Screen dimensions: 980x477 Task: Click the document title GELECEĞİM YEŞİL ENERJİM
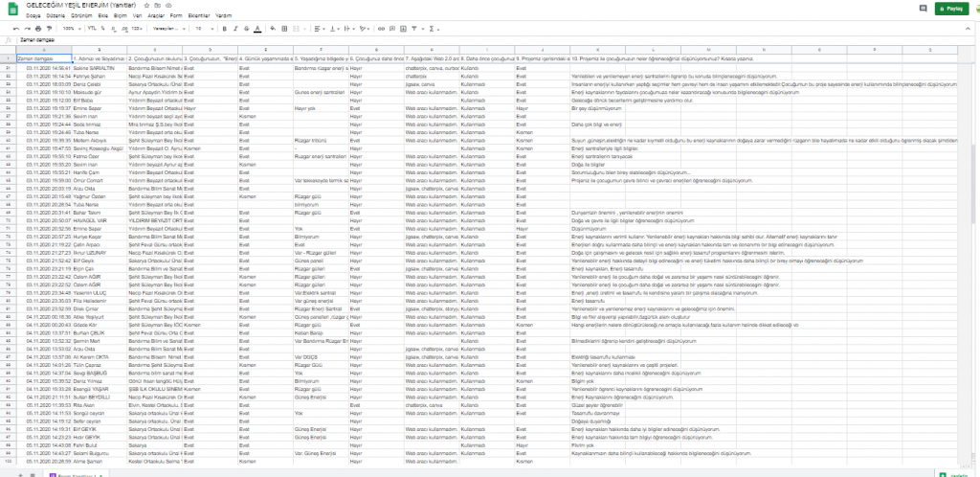pos(80,6)
